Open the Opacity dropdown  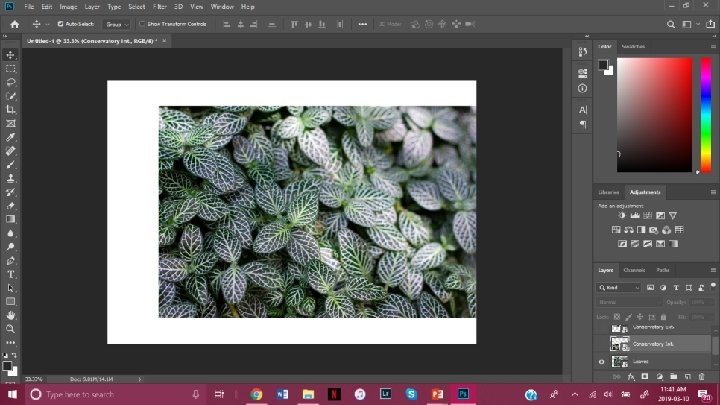(700, 302)
